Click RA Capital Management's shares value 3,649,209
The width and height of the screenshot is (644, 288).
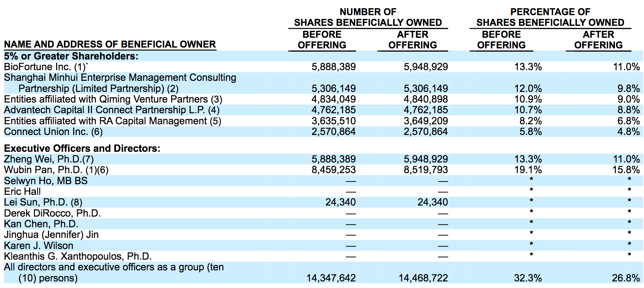tap(426, 121)
